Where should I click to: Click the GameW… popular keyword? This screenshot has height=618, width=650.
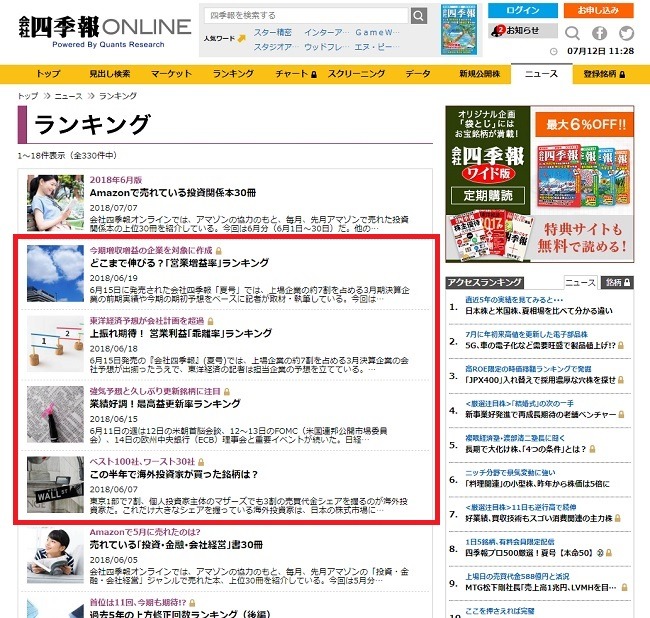point(377,32)
